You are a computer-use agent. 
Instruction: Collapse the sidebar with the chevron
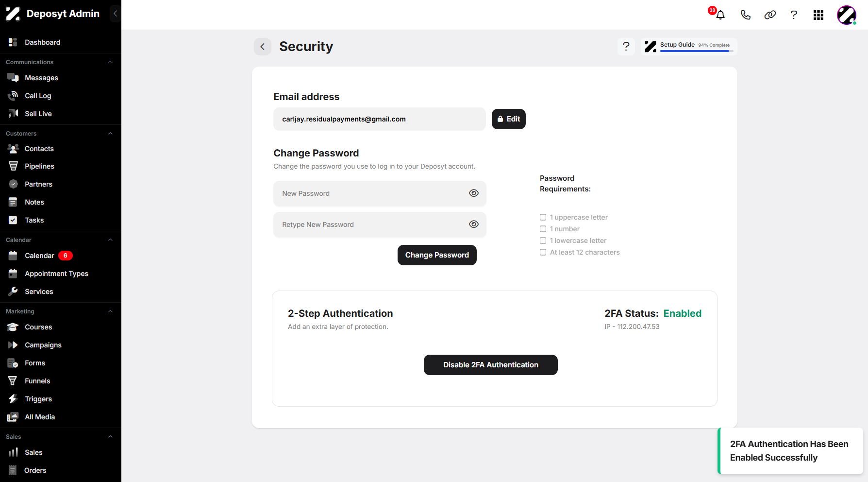pyautogui.click(x=116, y=14)
